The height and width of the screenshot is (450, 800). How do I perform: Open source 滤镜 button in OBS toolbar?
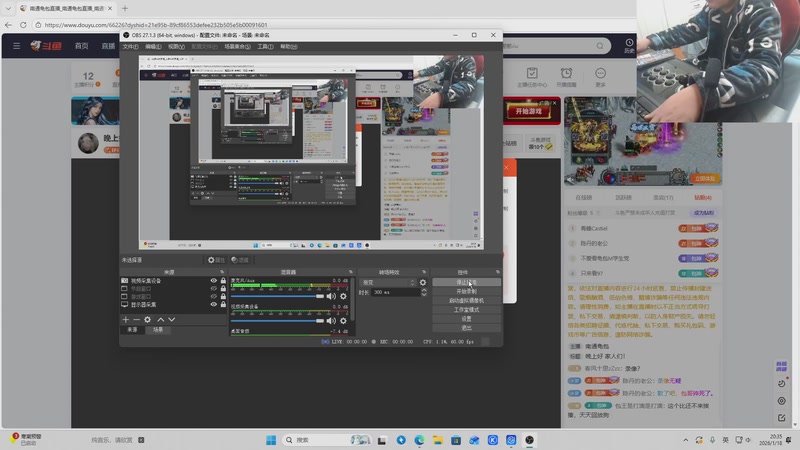(240, 260)
